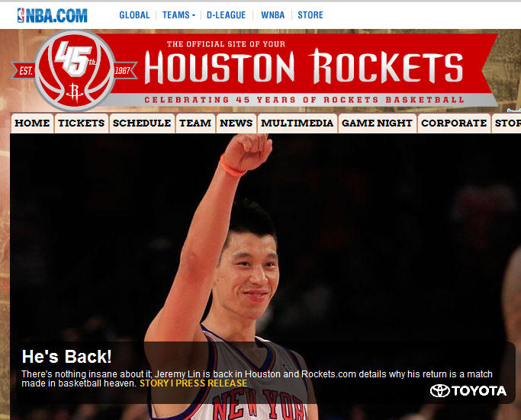Go to the D-LEAGUE site
521x420 pixels.
click(226, 15)
